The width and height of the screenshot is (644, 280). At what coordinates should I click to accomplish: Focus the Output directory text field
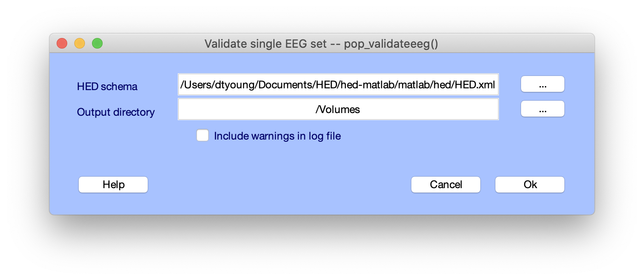338,109
